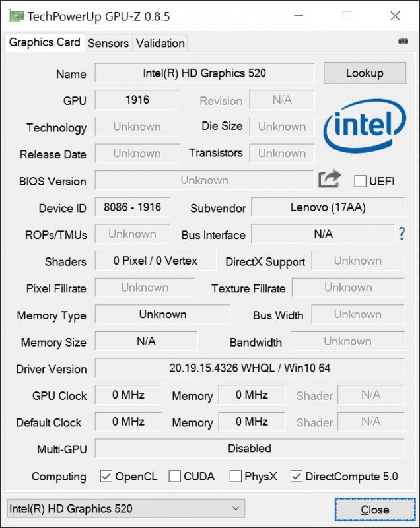Click the Close button
420x528 pixels.
point(374,509)
